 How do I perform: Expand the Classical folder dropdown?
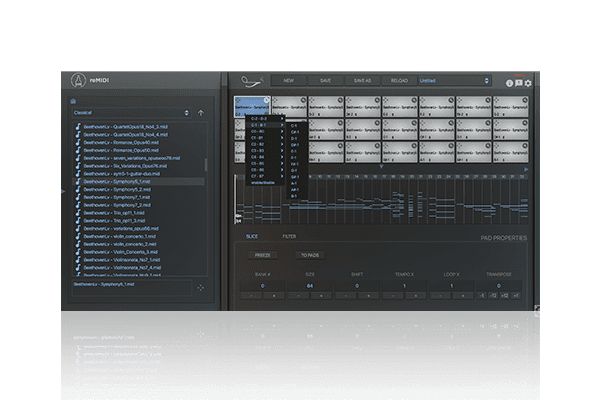[130, 113]
